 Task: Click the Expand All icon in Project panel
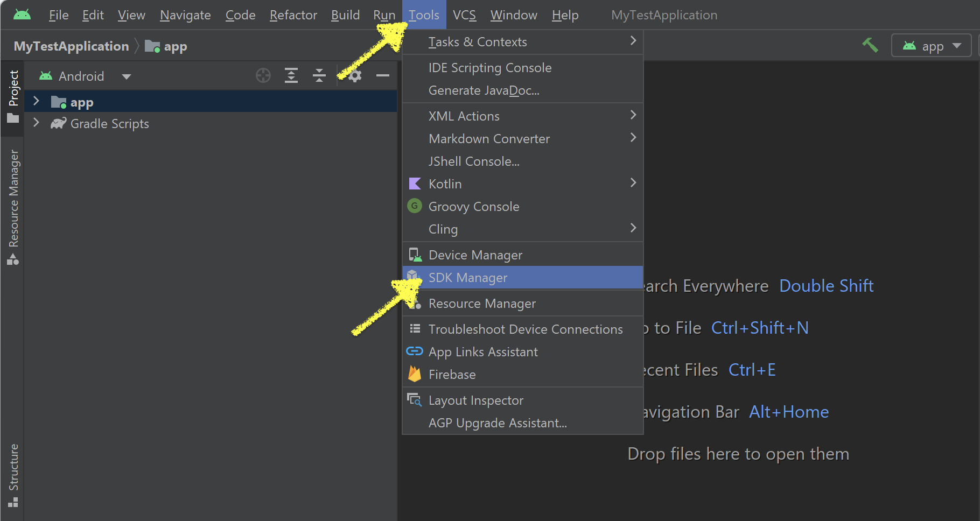[x=291, y=76]
